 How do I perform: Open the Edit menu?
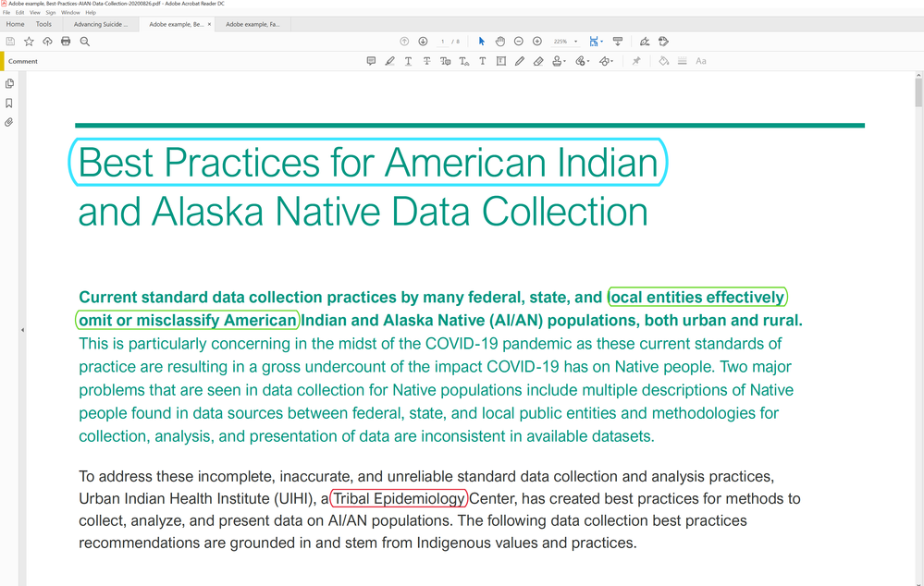point(20,12)
